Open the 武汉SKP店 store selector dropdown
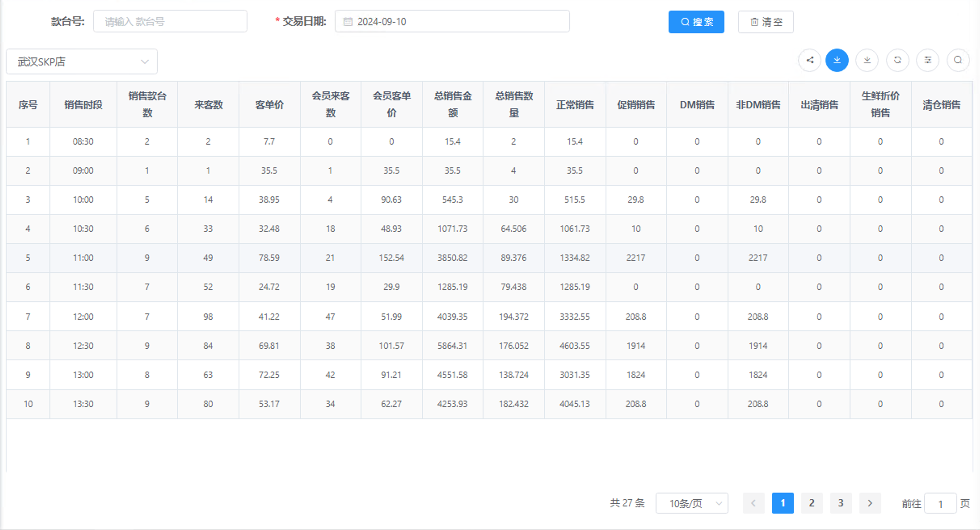Screen dimensions: 980x530 [x=81, y=61]
